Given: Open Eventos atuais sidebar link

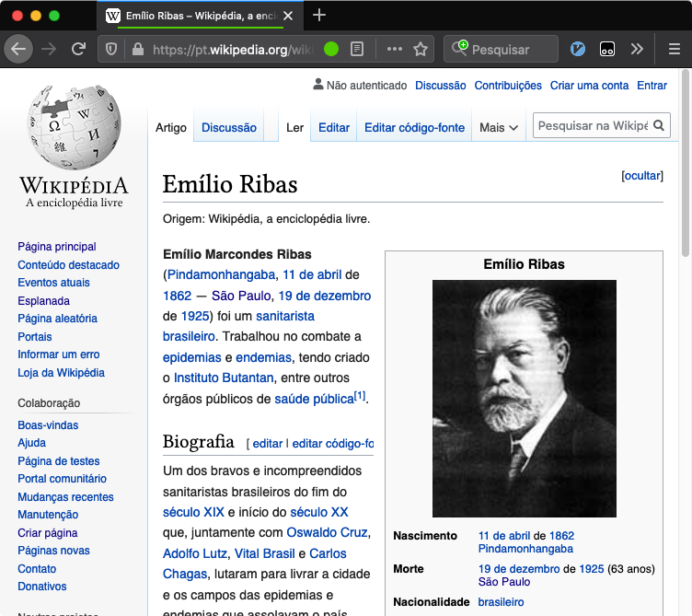Looking at the screenshot, I should tap(53, 282).
